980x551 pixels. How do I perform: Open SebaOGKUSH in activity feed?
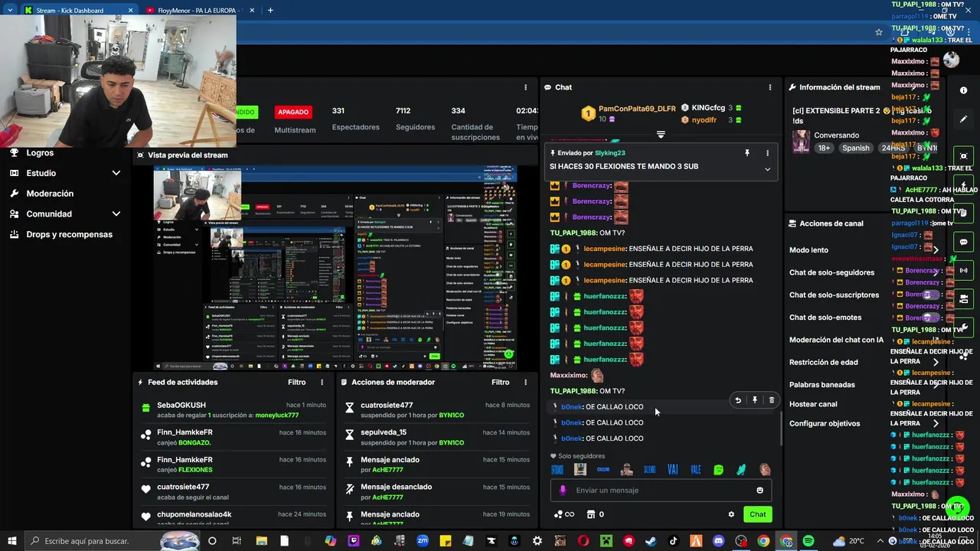(x=181, y=405)
